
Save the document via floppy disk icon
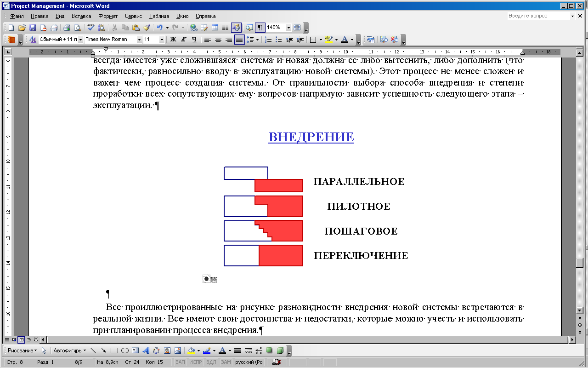coord(33,28)
